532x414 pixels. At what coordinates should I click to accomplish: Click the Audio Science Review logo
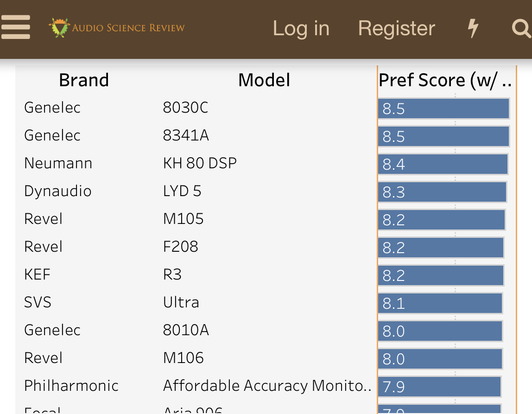tap(117, 27)
